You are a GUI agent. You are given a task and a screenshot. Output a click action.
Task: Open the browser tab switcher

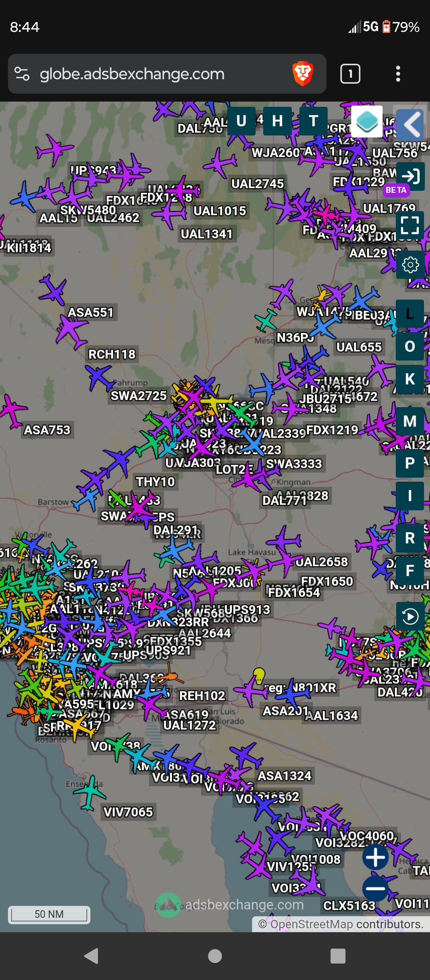pyautogui.click(x=350, y=74)
